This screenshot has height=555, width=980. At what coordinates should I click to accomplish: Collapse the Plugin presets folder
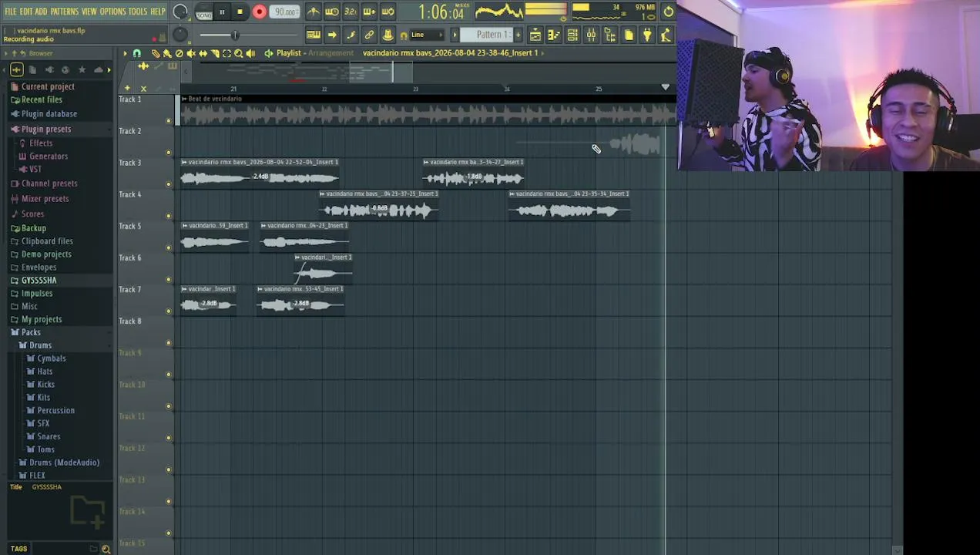(46, 129)
